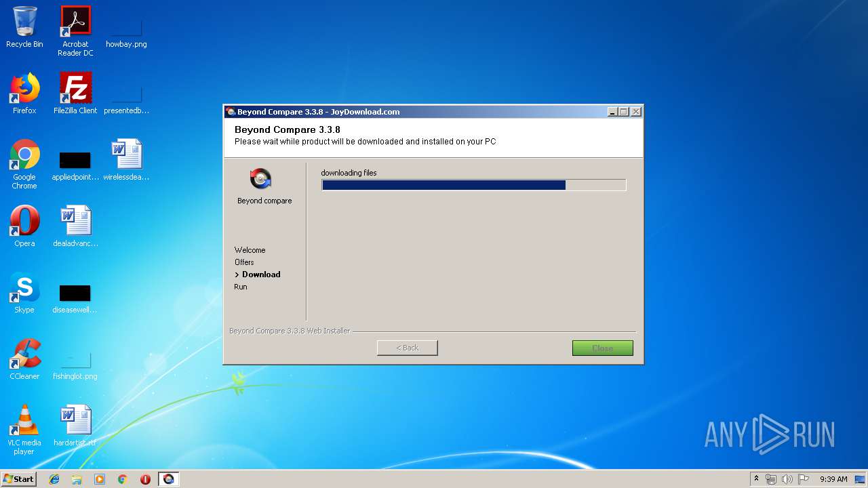Open Opera from the taskbar
The image size is (868, 488).
click(x=145, y=479)
